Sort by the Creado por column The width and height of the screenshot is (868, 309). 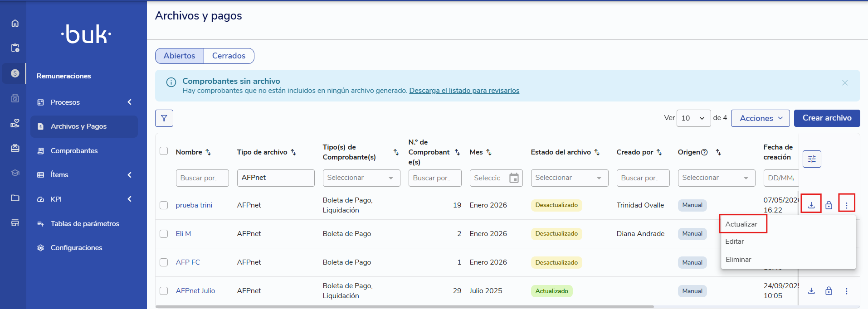click(x=659, y=152)
